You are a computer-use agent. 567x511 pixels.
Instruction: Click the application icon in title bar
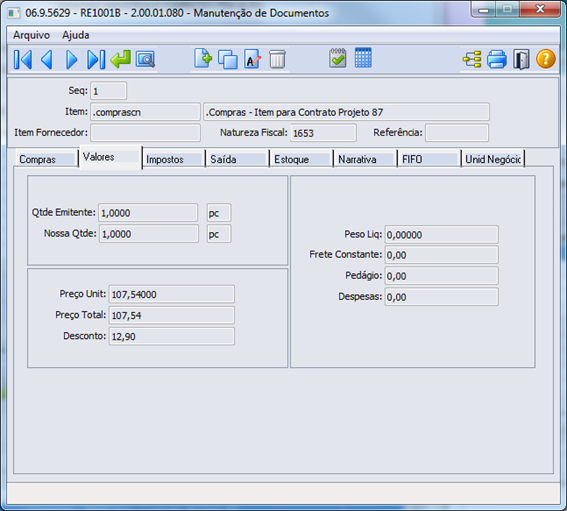pos(14,13)
